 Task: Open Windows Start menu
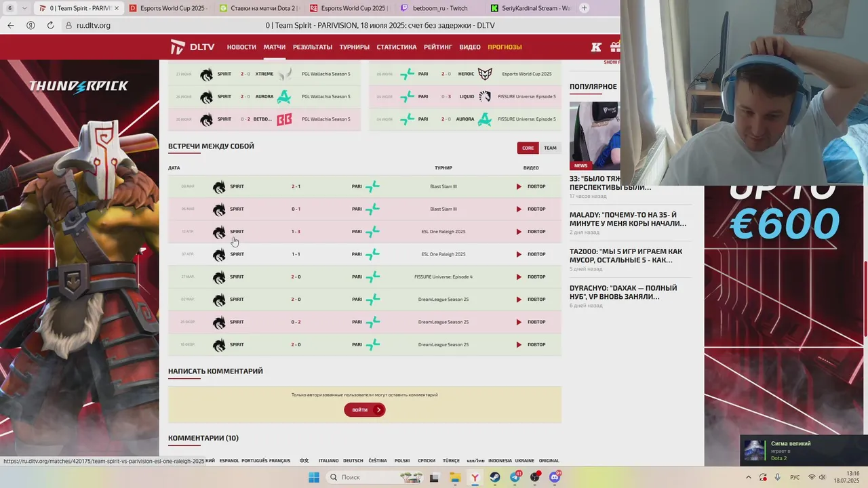(x=314, y=477)
